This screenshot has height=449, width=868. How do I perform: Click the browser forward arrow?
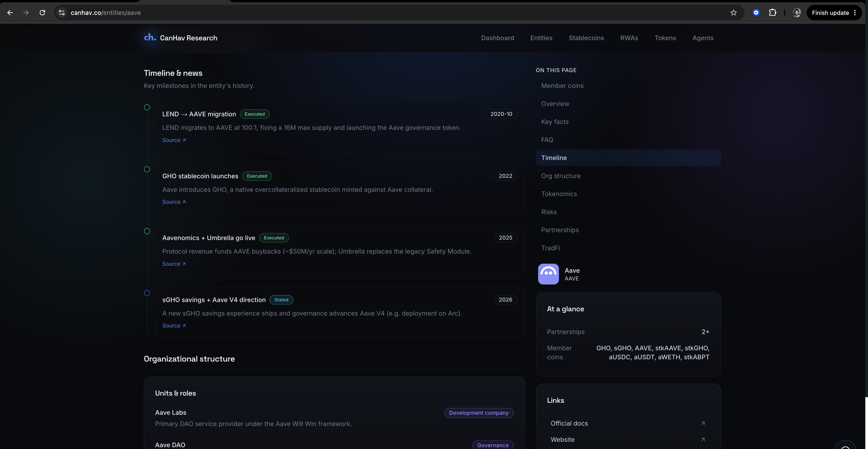point(26,13)
